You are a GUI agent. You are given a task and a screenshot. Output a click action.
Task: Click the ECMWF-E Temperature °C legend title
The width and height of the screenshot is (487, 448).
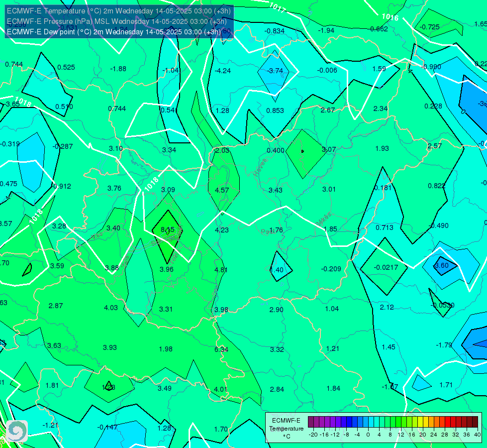click(287, 429)
